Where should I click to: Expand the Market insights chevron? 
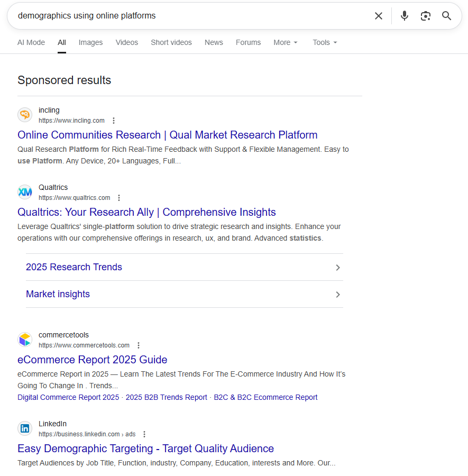point(338,295)
